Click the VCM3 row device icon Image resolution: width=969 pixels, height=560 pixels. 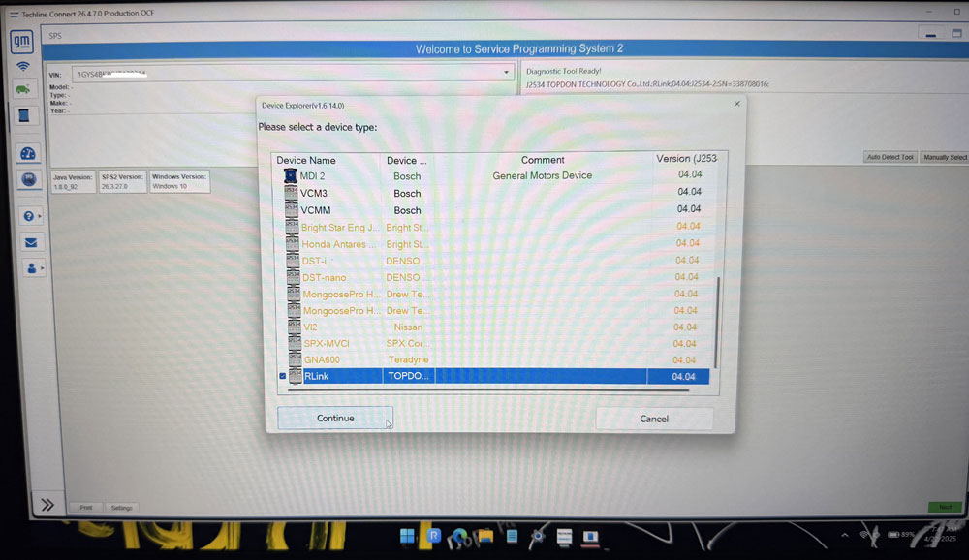tap(291, 193)
